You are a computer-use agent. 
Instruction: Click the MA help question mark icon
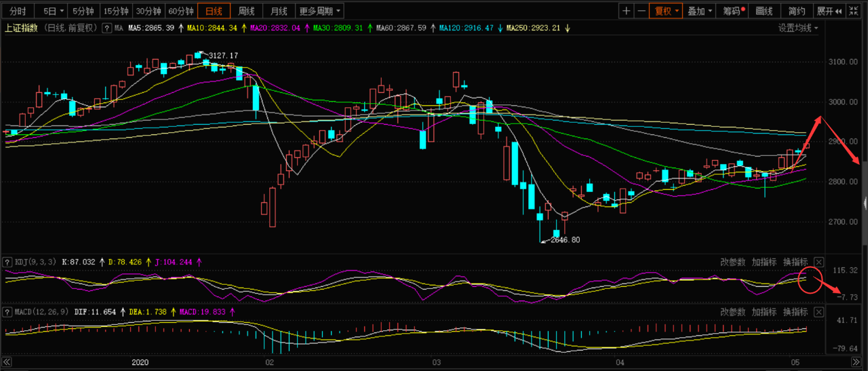coord(106,28)
